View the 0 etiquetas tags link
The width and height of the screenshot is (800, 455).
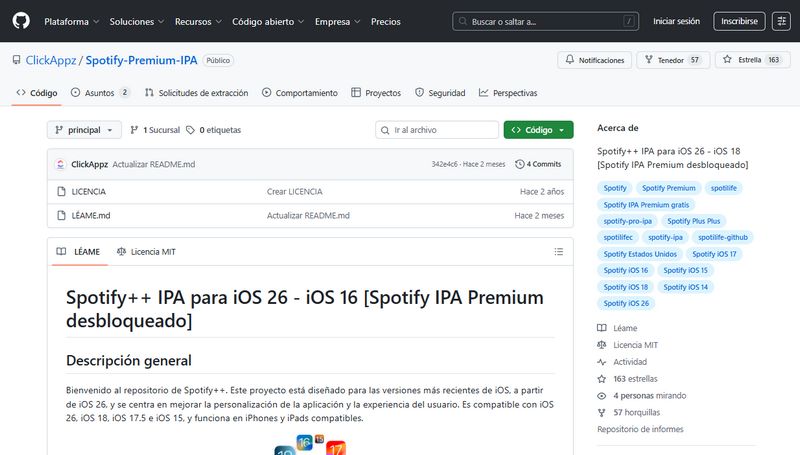tap(213, 130)
